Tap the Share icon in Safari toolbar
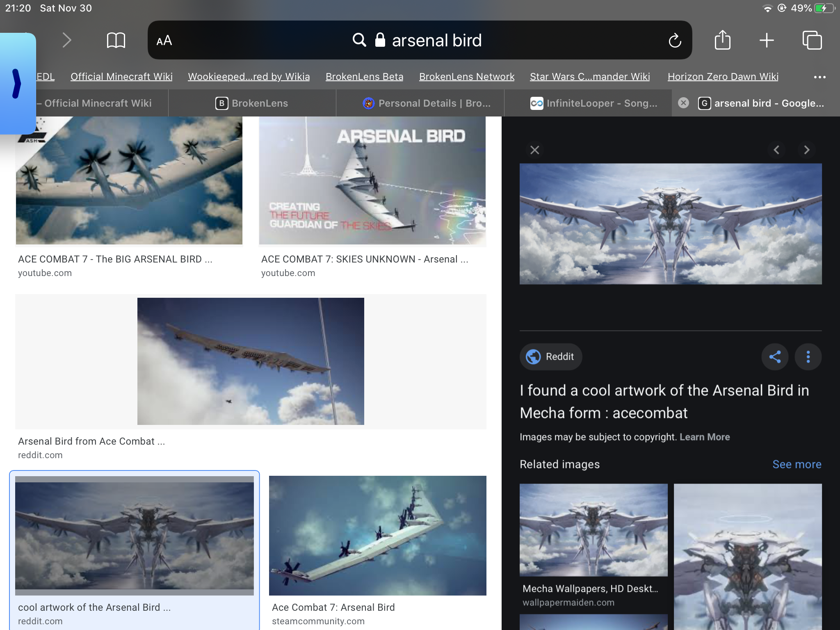This screenshot has width=840, height=630. tap(722, 40)
